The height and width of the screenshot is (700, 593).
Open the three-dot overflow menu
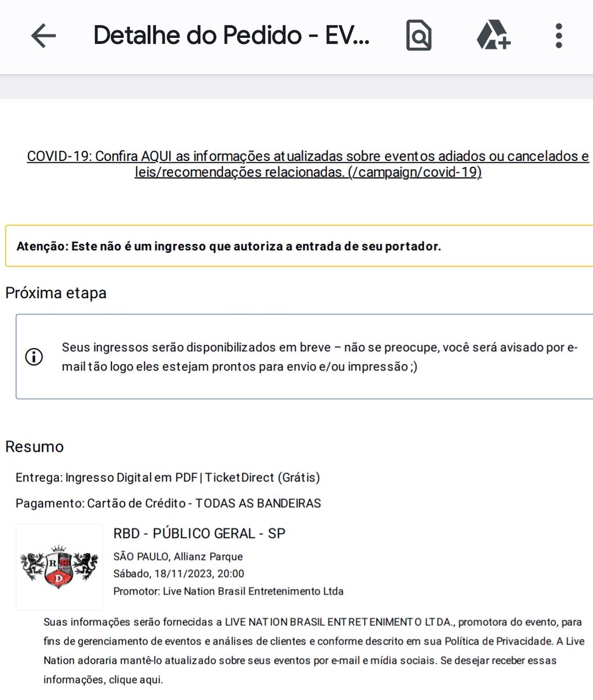(x=559, y=36)
